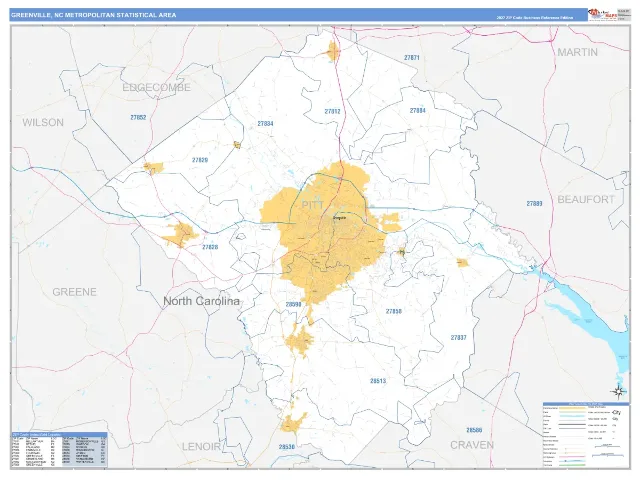Click the map title reading Greenville, NC Metropolitan Statistical Area
Screen dimensions: 640x480
(x=93, y=15)
